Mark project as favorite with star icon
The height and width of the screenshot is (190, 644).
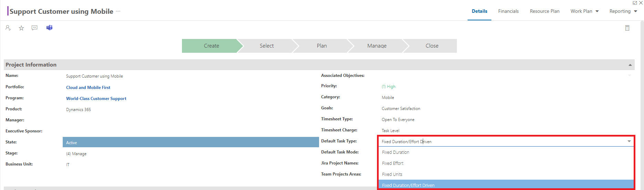(x=21, y=28)
